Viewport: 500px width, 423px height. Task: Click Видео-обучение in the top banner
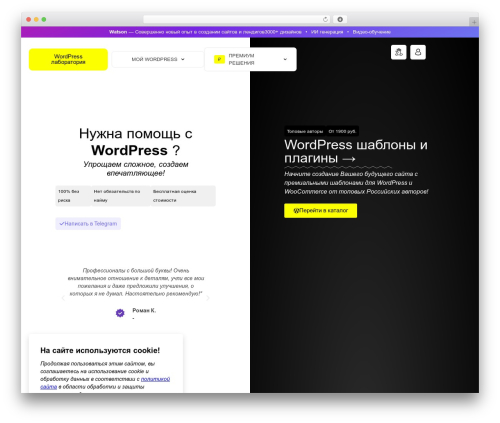point(372,32)
